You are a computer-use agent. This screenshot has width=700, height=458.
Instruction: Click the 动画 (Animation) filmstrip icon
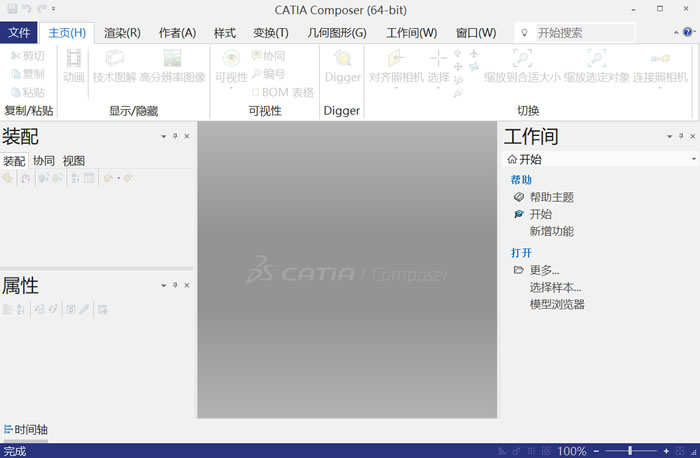point(74,59)
